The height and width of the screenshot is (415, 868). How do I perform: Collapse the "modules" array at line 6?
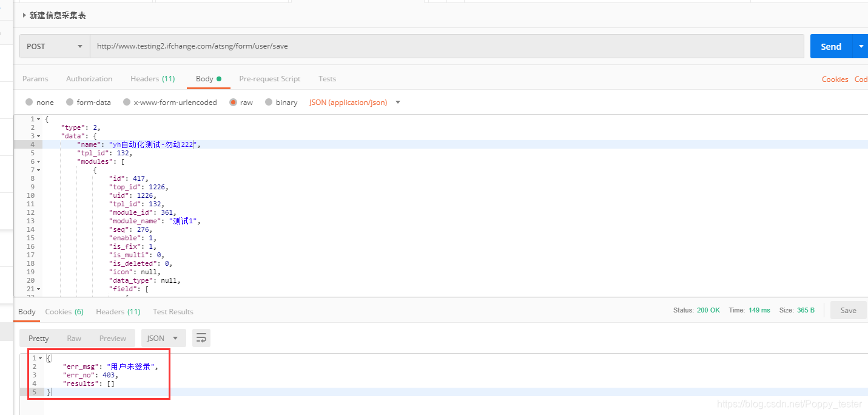coord(39,162)
